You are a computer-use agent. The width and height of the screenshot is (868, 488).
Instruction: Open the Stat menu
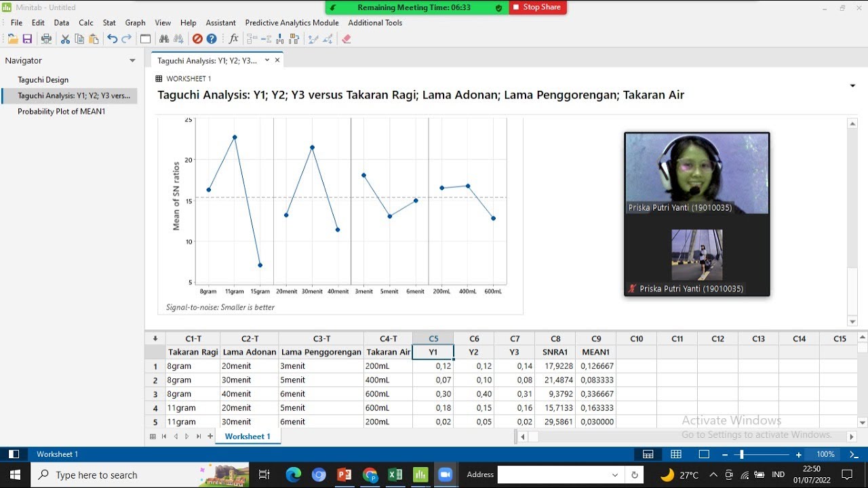point(109,22)
